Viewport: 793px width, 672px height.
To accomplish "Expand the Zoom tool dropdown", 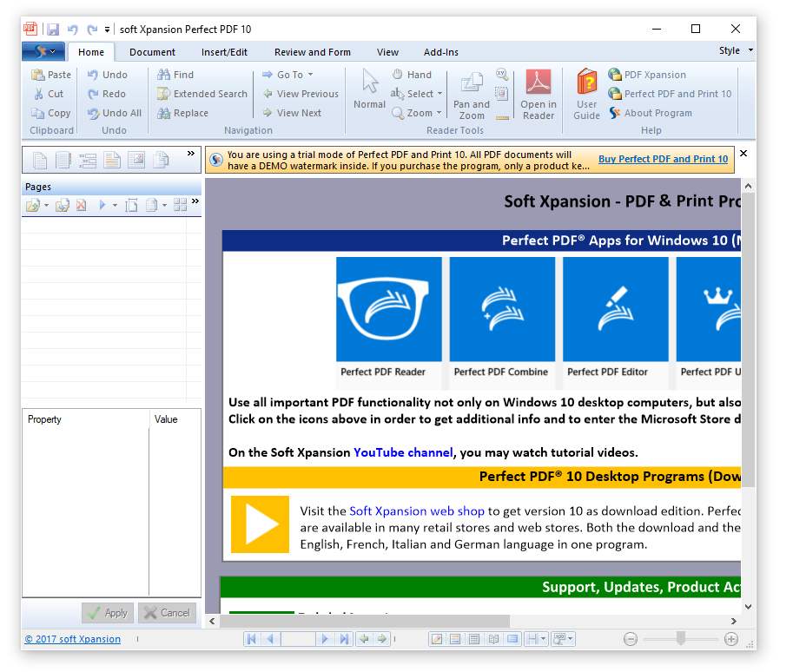I will click(439, 113).
